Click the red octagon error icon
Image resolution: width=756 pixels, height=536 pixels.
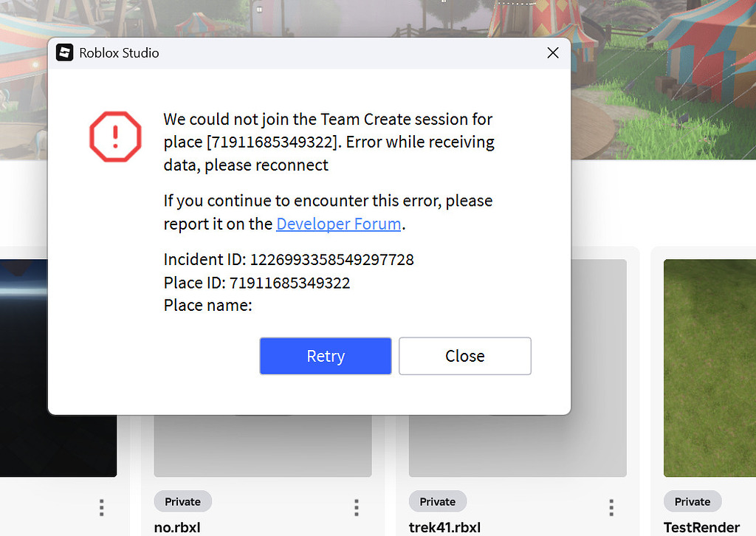115,137
